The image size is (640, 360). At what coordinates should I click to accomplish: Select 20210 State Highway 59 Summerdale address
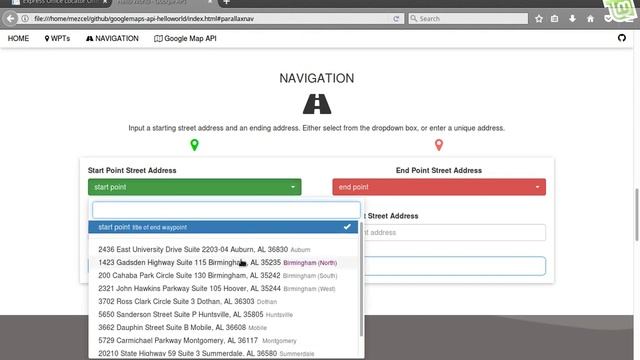(223, 353)
